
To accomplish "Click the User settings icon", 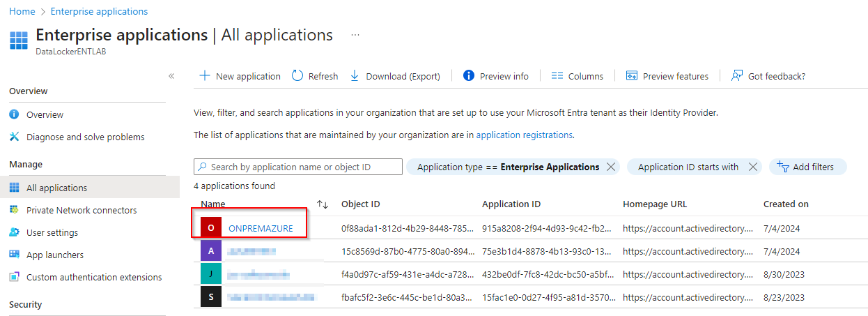I will (14, 232).
